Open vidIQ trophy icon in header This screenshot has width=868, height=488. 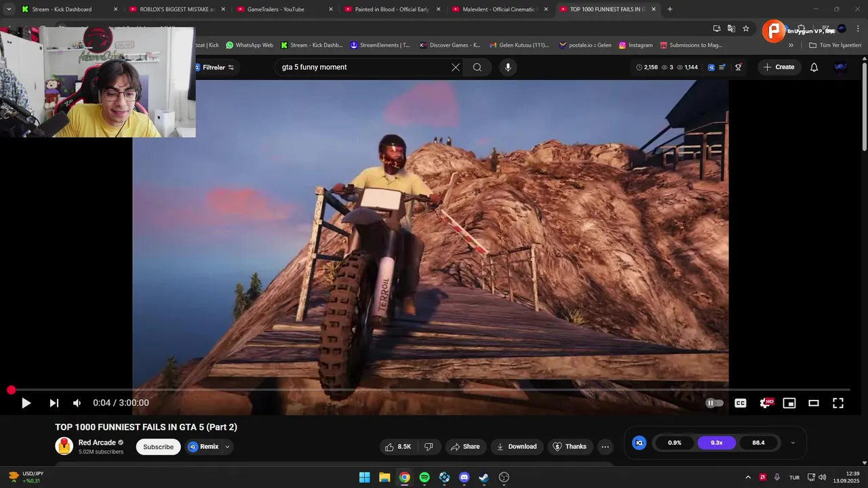738,67
